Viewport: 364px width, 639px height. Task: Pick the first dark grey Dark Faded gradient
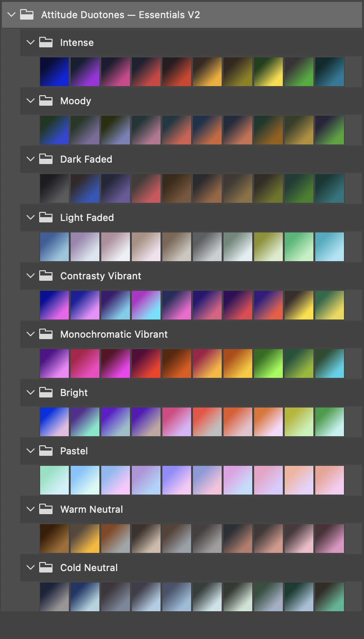(x=54, y=188)
